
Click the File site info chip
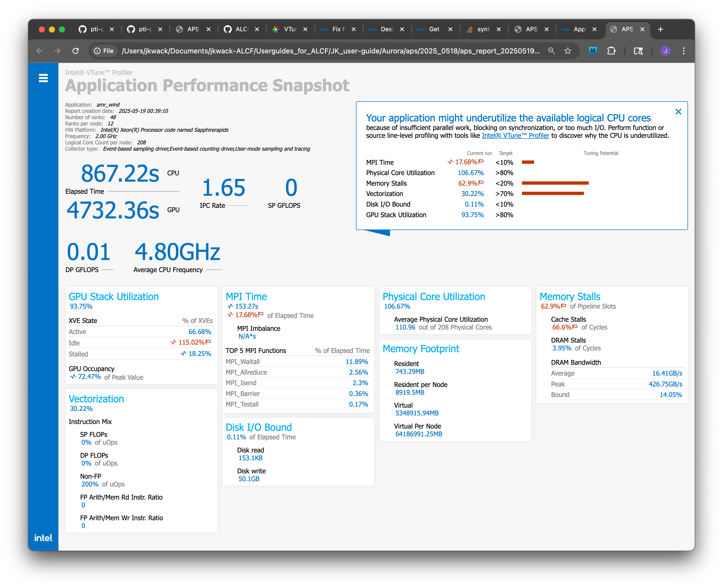coord(104,51)
